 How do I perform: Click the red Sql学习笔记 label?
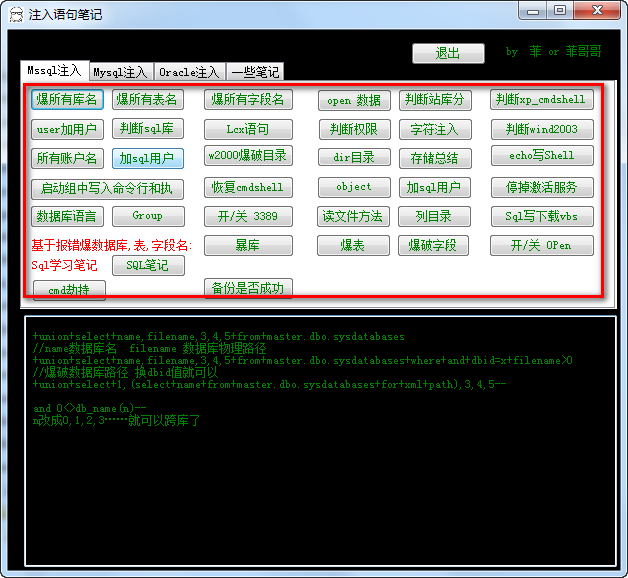pyautogui.click(x=64, y=265)
